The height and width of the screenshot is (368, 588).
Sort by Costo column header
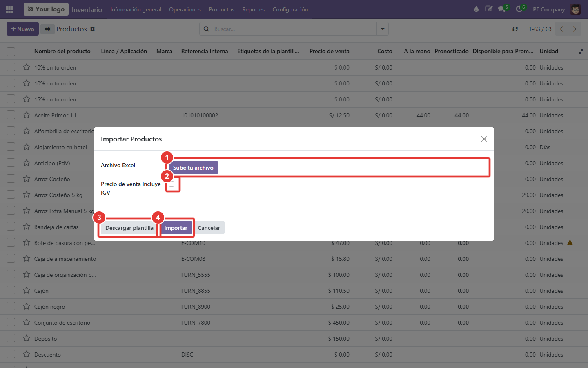(x=385, y=51)
